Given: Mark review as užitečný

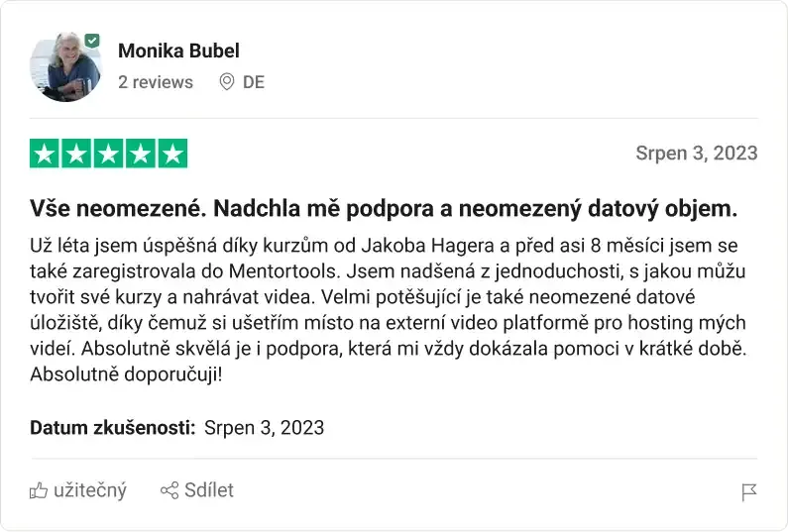Looking at the screenshot, I should click(89, 490).
